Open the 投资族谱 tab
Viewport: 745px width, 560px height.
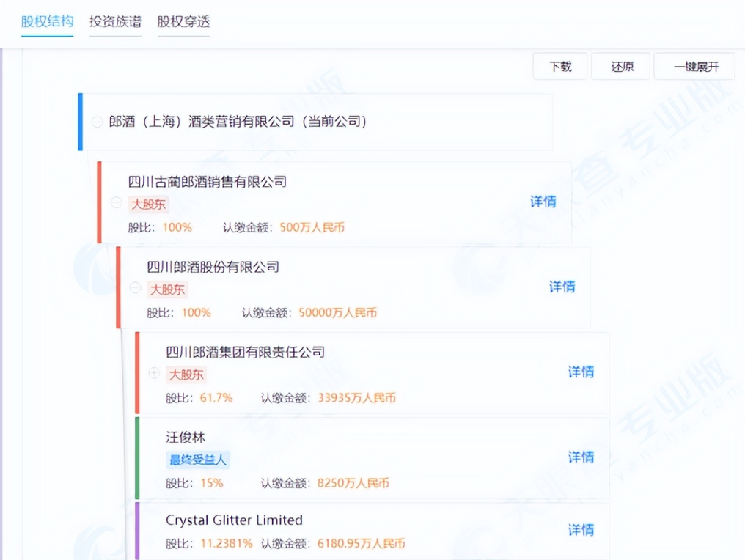point(115,22)
